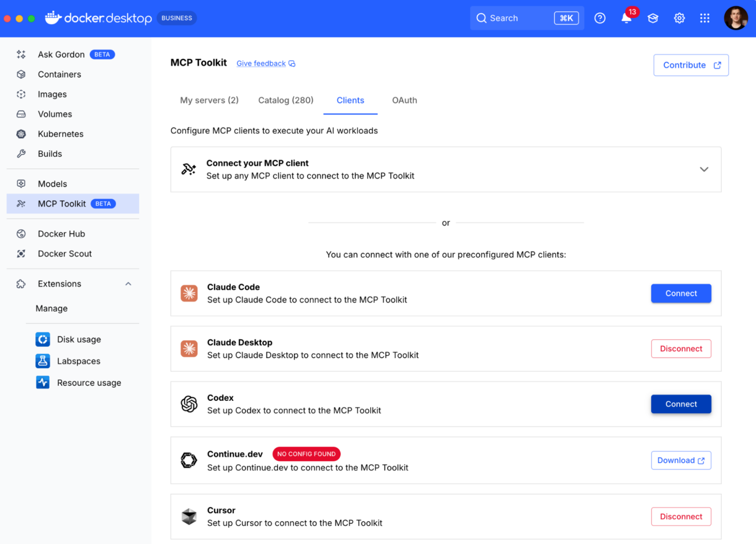Open the notifications bell
This screenshot has width=756, height=544.
(626, 18)
